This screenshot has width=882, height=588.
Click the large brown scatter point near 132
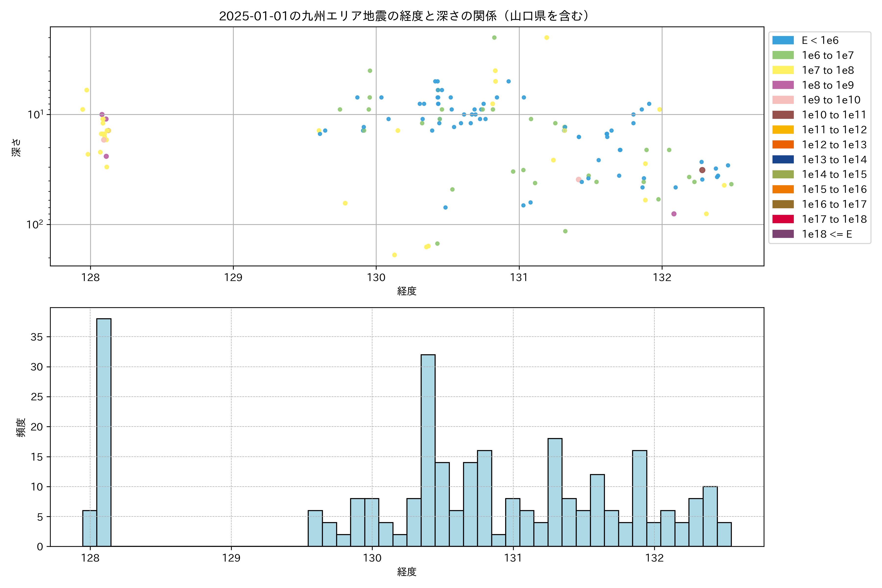[x=702, y=170]
